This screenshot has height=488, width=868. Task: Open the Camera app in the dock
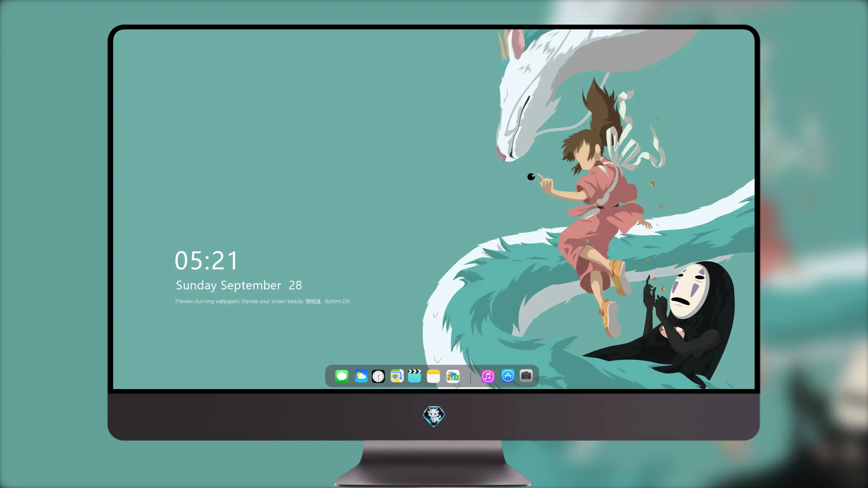[x=526, y=375]
